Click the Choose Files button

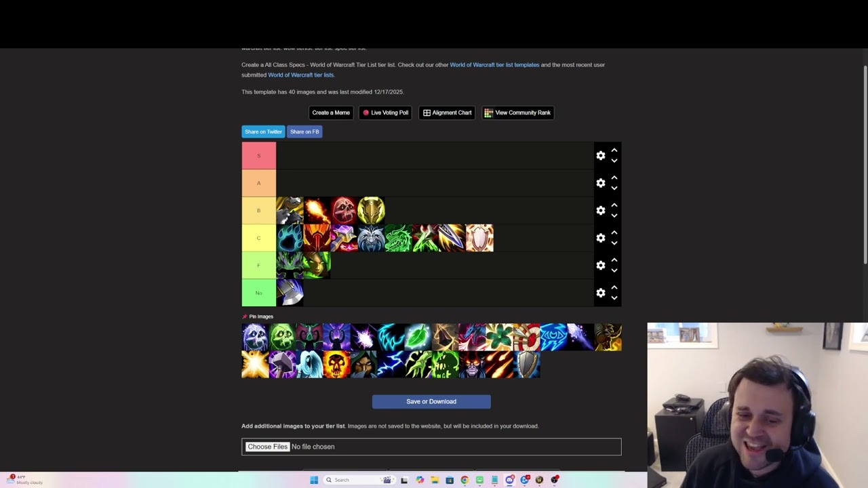click(x=267, y=447)
